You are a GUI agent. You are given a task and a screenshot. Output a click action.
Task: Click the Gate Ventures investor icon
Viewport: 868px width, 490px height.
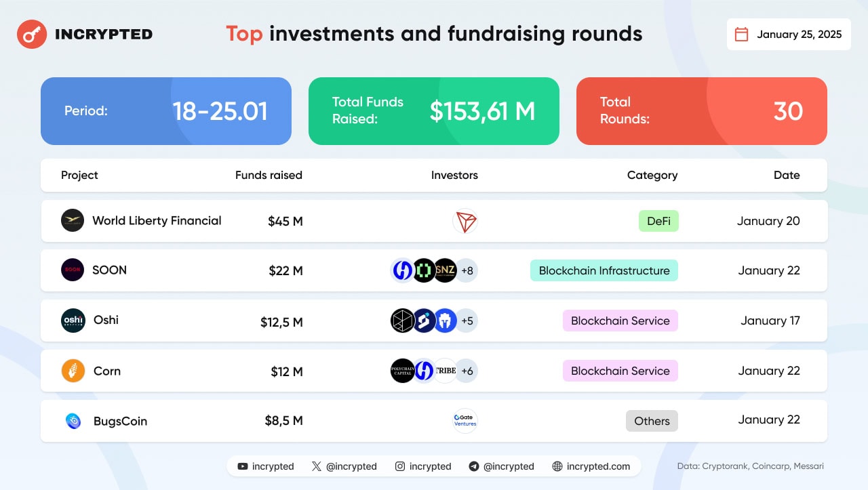(x=465, y=421)
